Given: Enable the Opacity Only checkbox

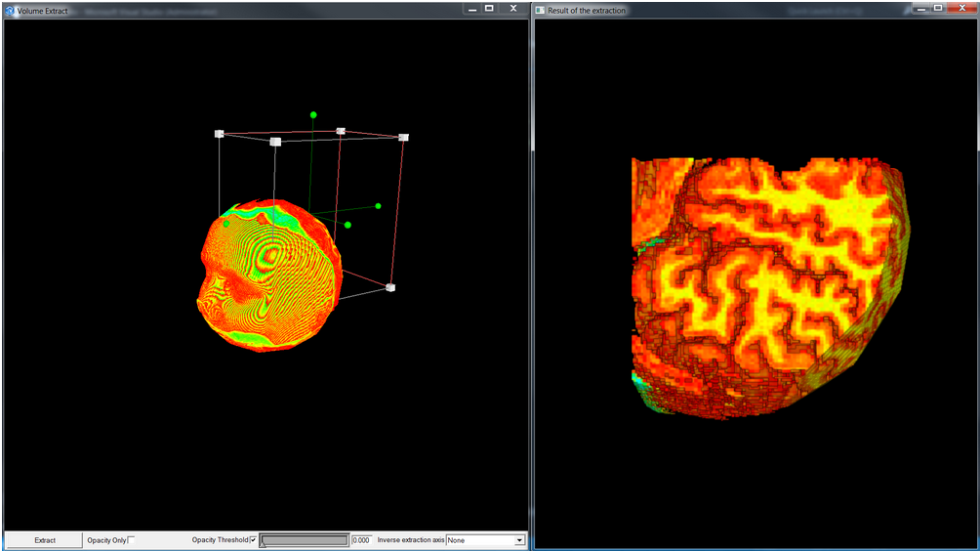Looking at the screenshot, I should (x=132, y=540).
